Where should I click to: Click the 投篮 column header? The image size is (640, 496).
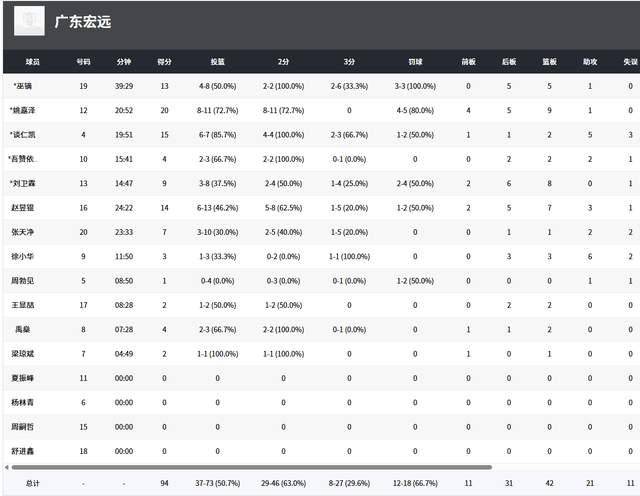pyautogui.click(x=217, y=61)
